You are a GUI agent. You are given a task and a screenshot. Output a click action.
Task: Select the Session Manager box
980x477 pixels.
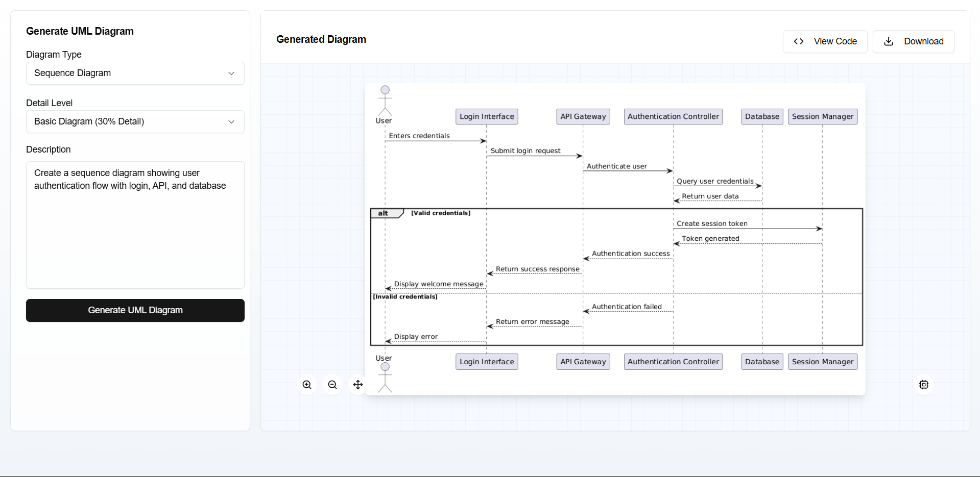pyautogui.click(x=822, y=116)
